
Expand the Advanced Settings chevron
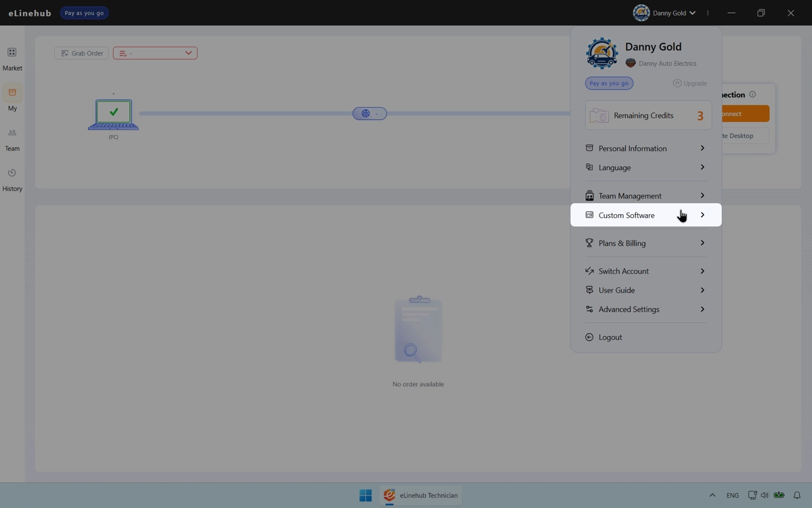click(x=702, y=309)
